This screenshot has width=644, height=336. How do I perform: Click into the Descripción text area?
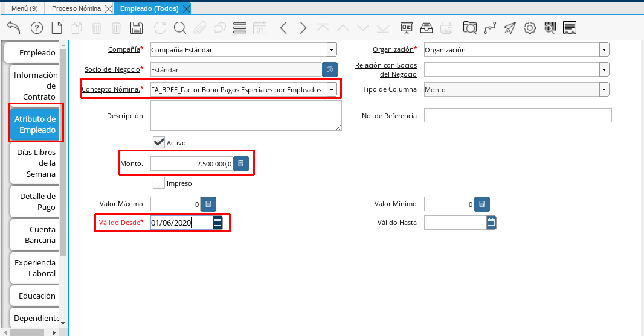click(x=246, y=116)
